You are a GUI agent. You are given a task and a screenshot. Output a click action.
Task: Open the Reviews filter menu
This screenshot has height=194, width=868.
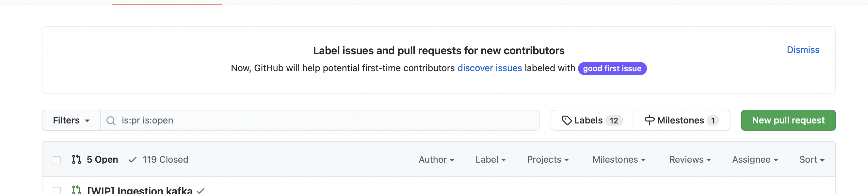(x=690, y=159)
